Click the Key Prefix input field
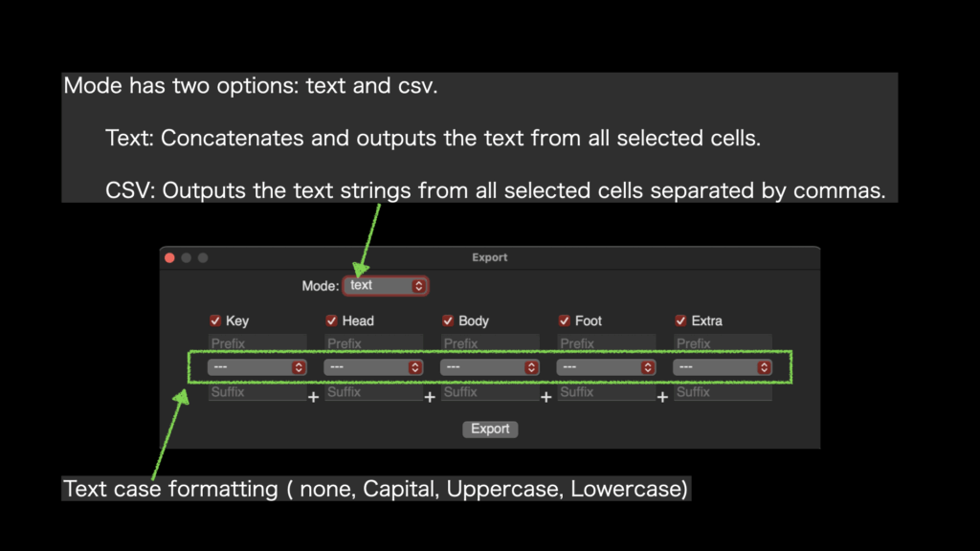Image resolution: width=980 pixels, height=551 pixels. pyautogui.click(x=257, y=343)
